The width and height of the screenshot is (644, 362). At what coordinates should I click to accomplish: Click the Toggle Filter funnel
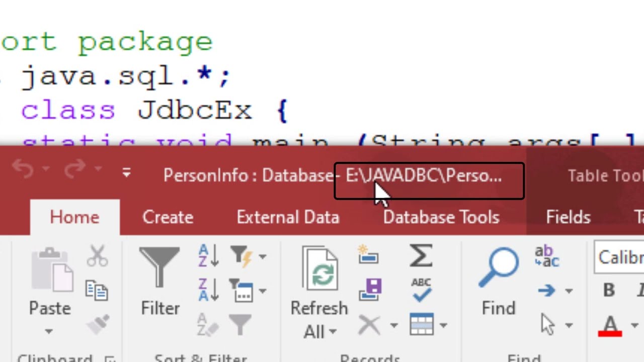click(240, 325)
